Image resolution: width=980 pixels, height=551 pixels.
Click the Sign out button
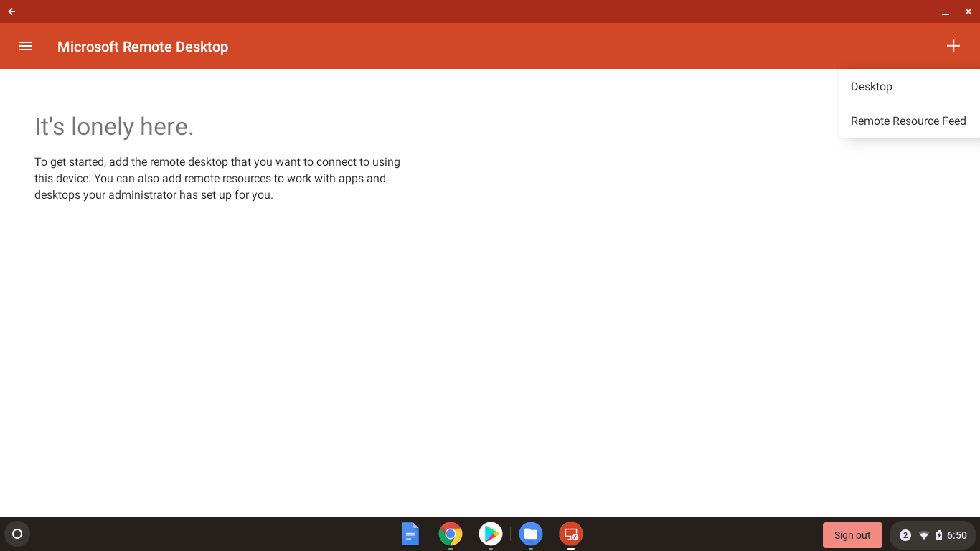852,535
